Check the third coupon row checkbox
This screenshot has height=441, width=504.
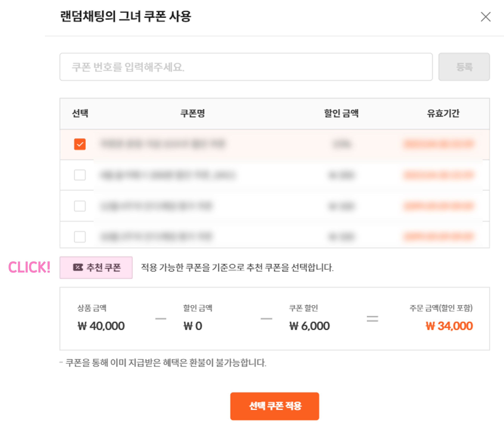80,206
